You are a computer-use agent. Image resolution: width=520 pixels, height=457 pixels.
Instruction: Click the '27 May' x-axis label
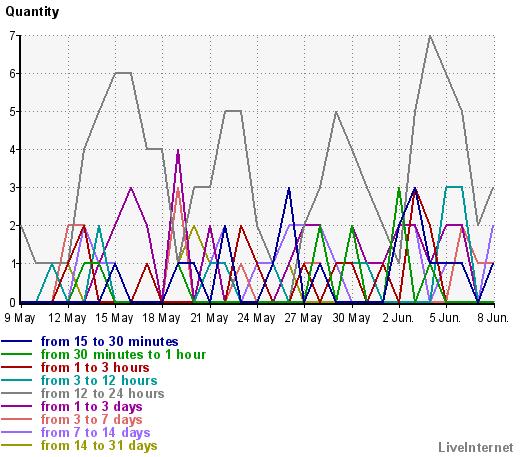(303, 318)
